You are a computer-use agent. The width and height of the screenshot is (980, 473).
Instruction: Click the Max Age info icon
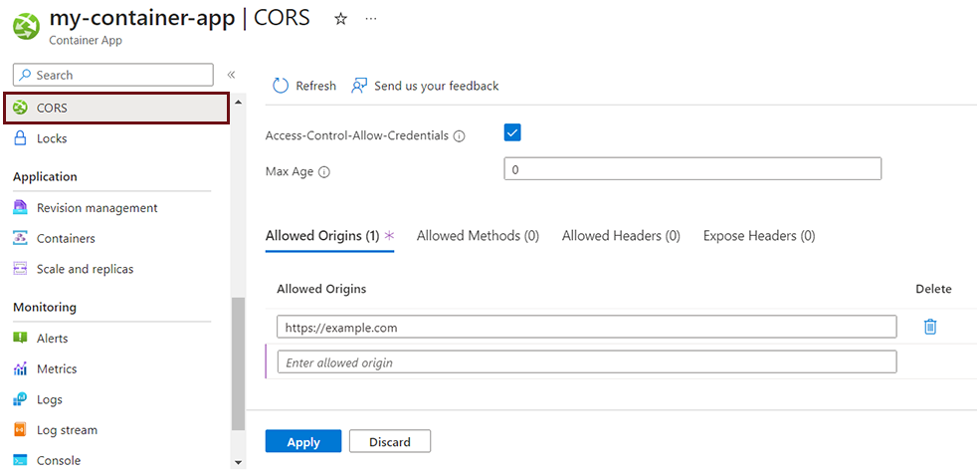click(x=324, y=172)
